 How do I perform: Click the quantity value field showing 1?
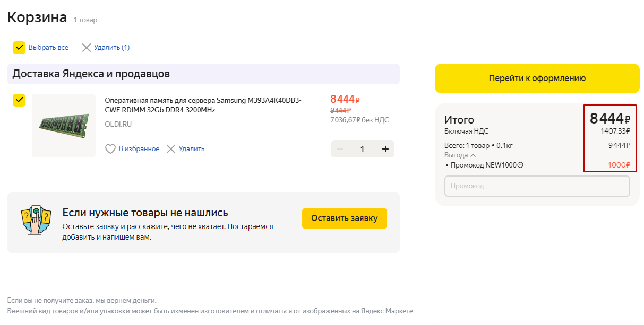click(363, 149)
